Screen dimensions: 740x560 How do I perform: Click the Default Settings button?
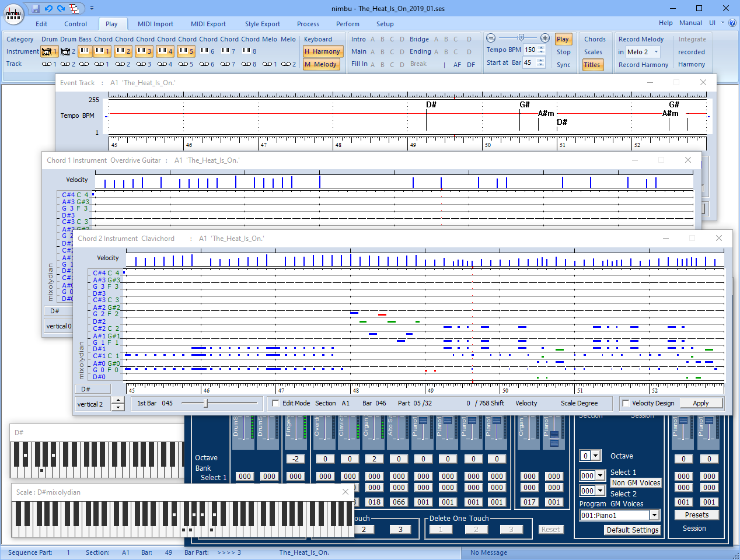633,530
